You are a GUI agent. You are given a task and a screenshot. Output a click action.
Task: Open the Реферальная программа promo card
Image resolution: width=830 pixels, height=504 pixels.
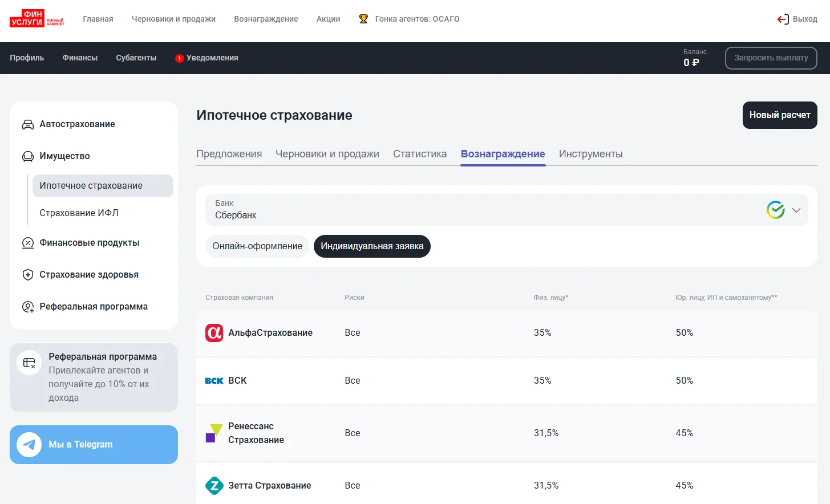click(94, 377)
